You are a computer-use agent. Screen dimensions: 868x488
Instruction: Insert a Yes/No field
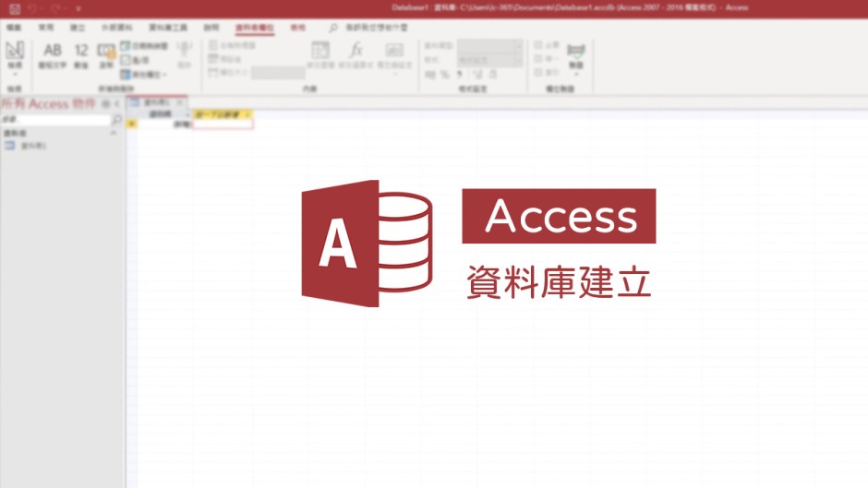tap(137, 59)
